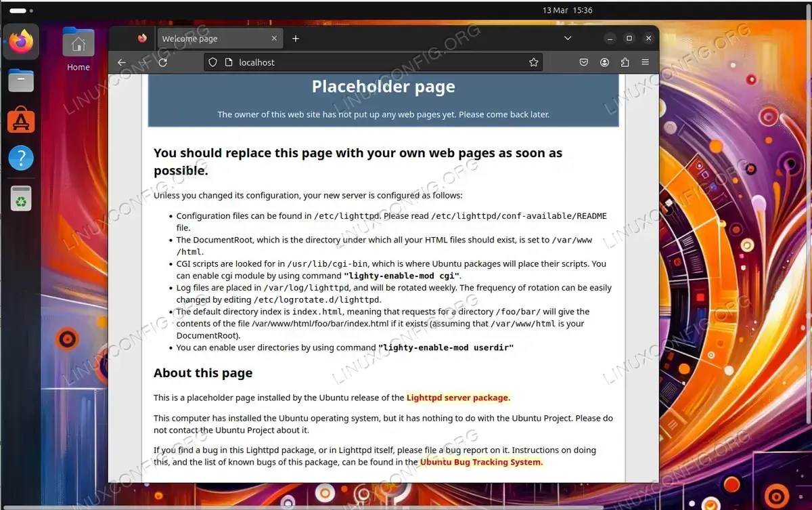Open a new tab with the plus button
The width and height of the screenshot is (812, 510).
click(x=296, y=39)
